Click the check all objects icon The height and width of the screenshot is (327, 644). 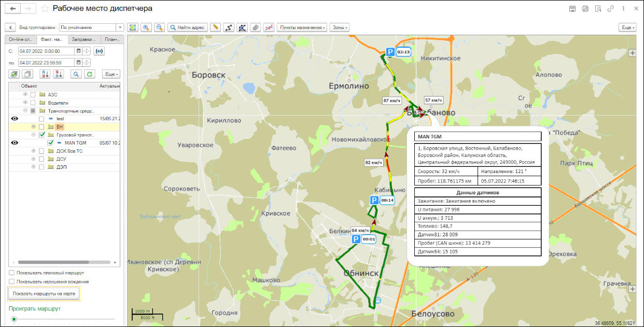[14, 74]
